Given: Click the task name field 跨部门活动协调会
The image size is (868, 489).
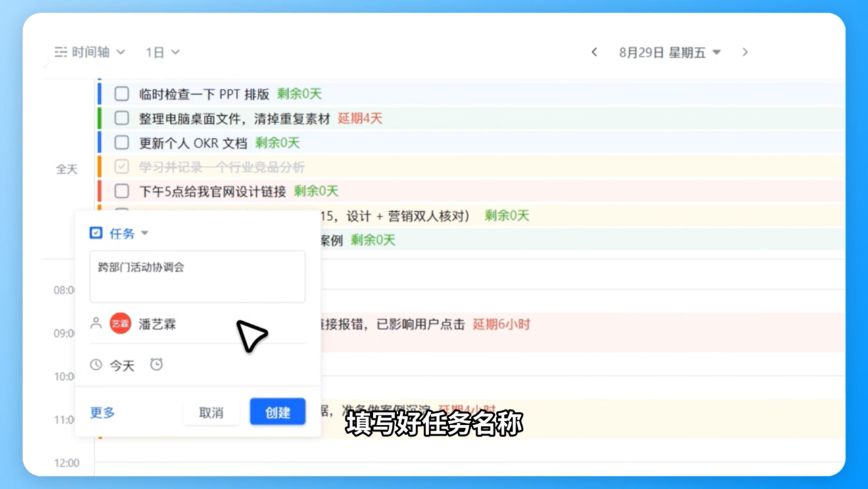Looking at the screenshot, I should point(197,276).
